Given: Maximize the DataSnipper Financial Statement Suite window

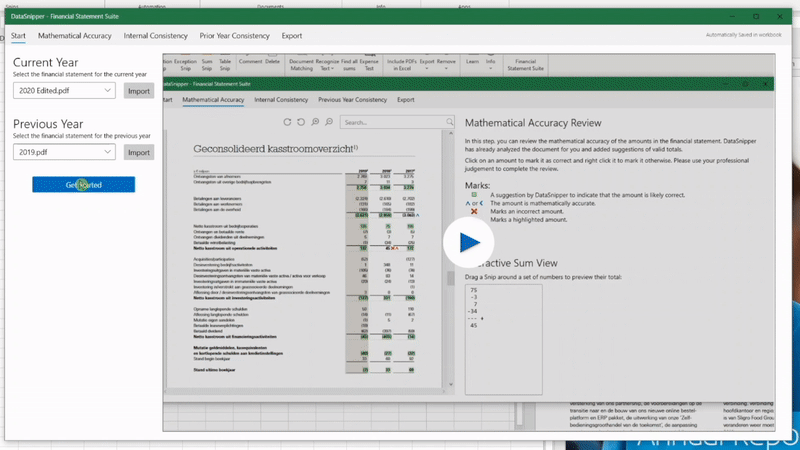Looking at the screenshot, I should [756, 16].
